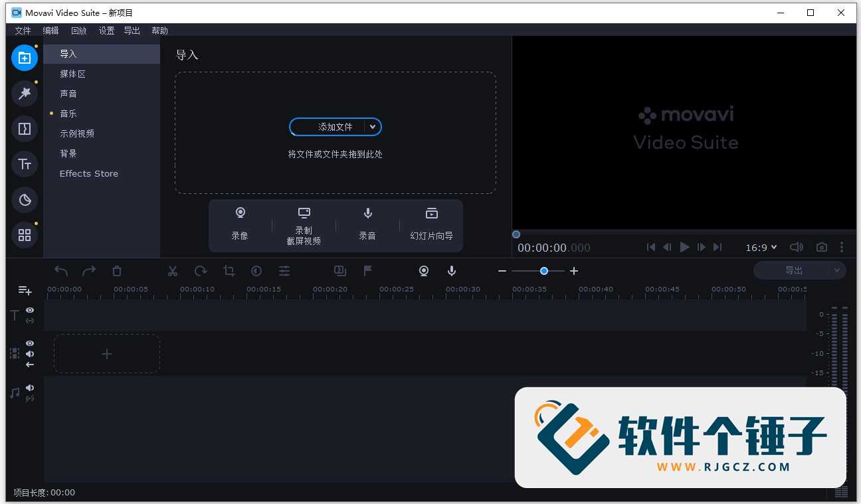The image size is (861, 504).
Task: Open the More tools grid icon
Action: pos(25,234)
